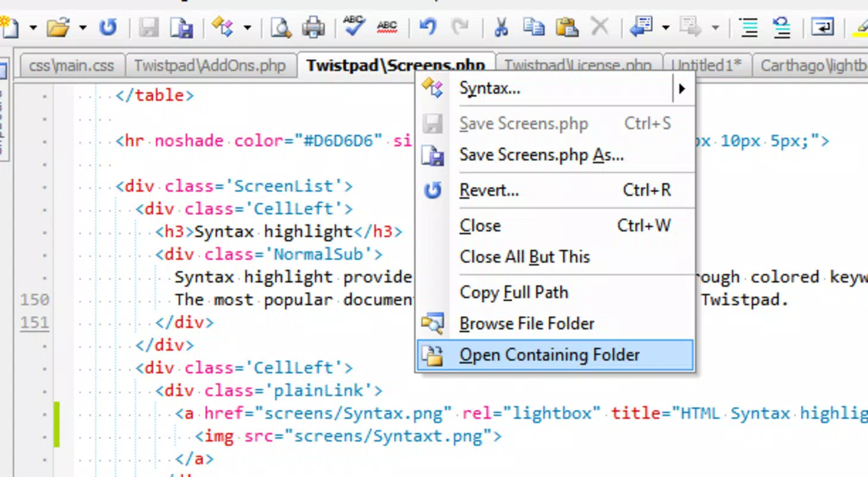
Task: Click the Paste clipboard icon
Action: 567,27
